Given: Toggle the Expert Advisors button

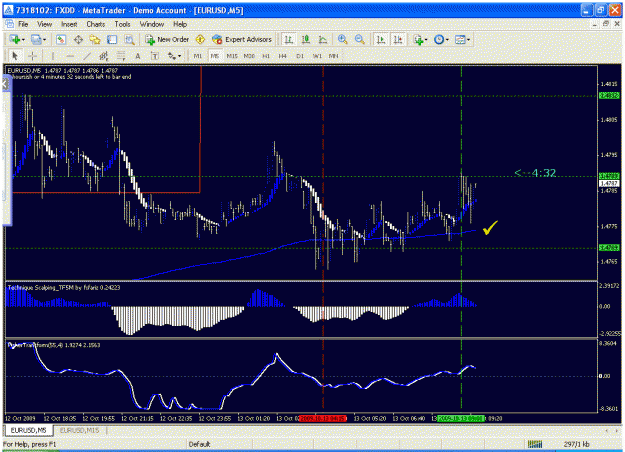Looking at the screenshot, I should (242, 39).
